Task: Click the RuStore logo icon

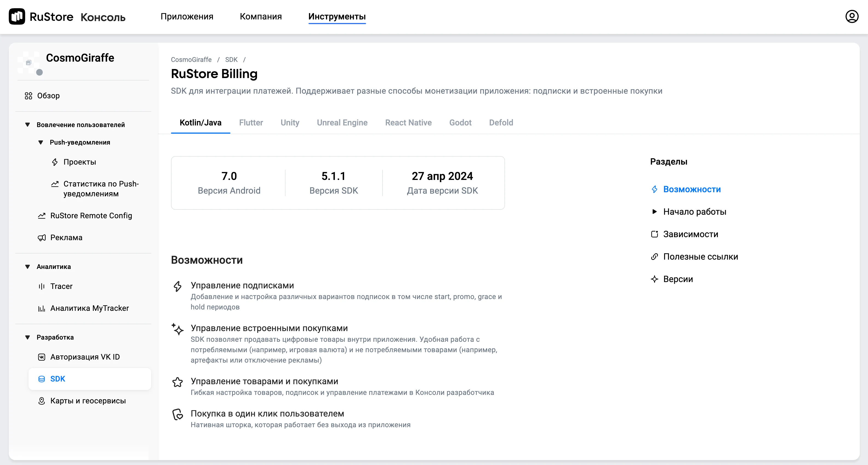Action: (x=17, y=16)
